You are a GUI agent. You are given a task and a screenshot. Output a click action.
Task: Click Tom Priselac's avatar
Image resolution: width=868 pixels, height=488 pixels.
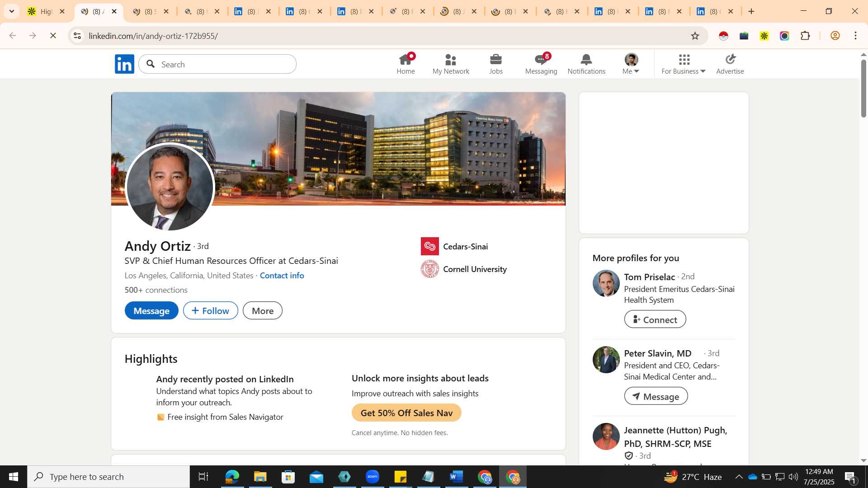coord(606,283)
